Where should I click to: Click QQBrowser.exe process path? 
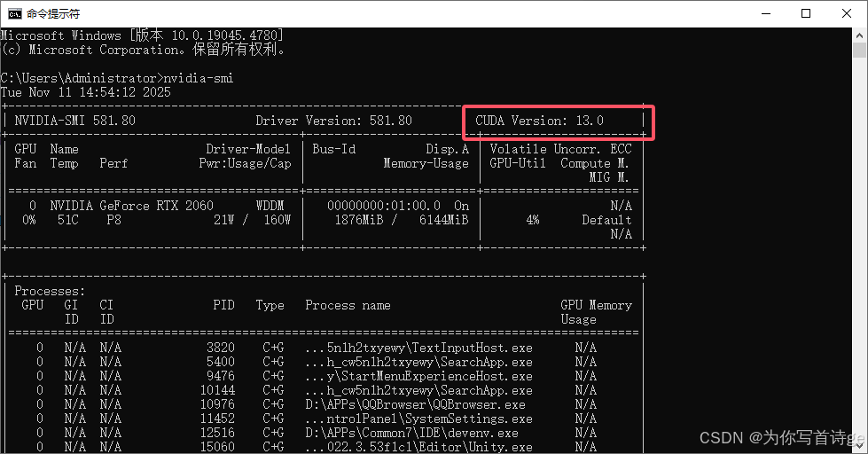tap(415, 405)
